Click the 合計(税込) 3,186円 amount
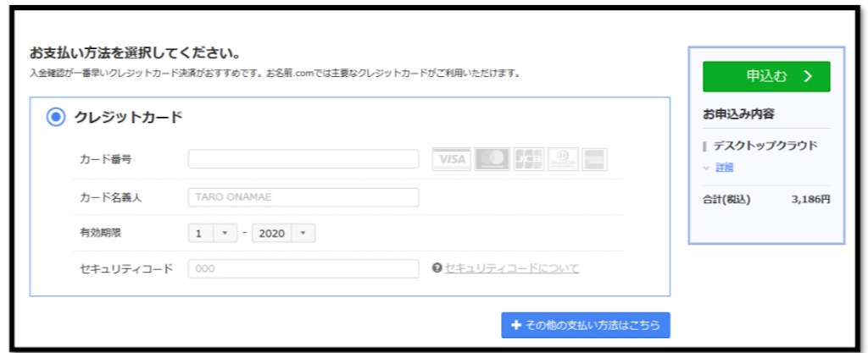Viewport: 868px width, 353px height. 810,200
